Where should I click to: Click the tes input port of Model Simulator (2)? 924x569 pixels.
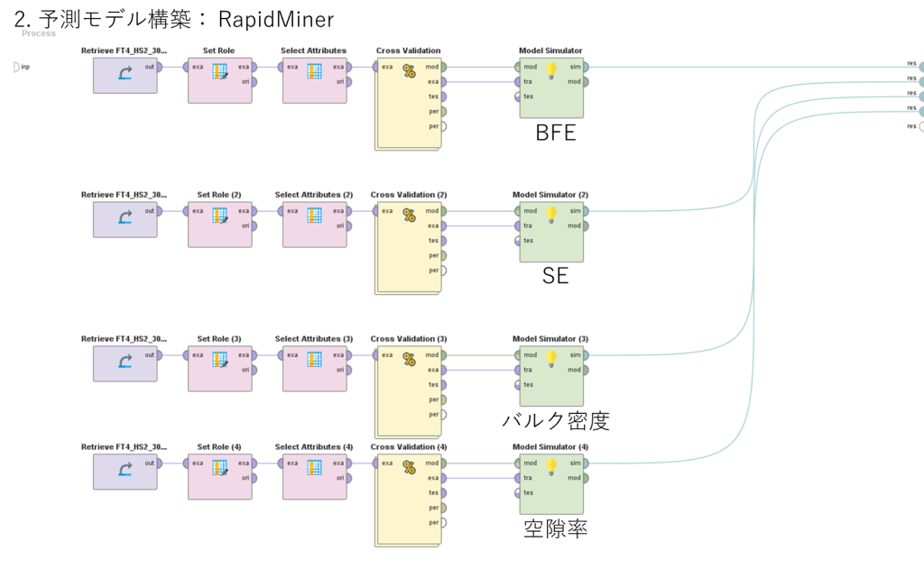(x=517, y=241)
